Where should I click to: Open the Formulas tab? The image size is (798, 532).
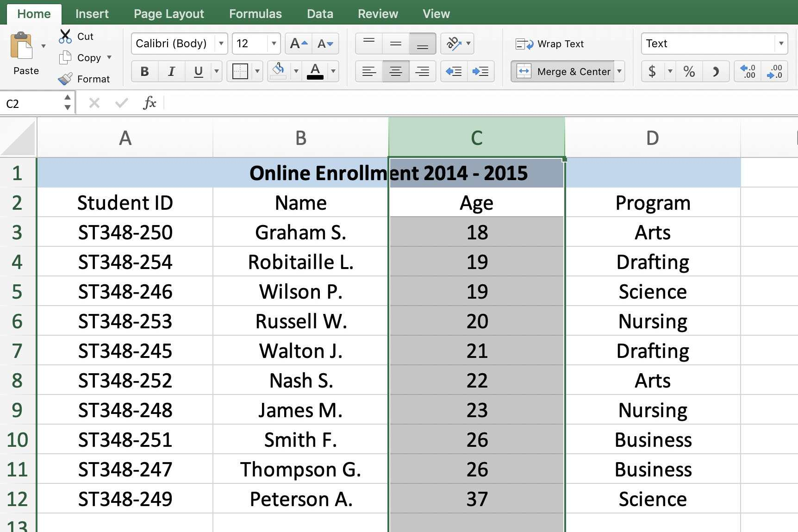pyautogui.click(x=255, y=14)
